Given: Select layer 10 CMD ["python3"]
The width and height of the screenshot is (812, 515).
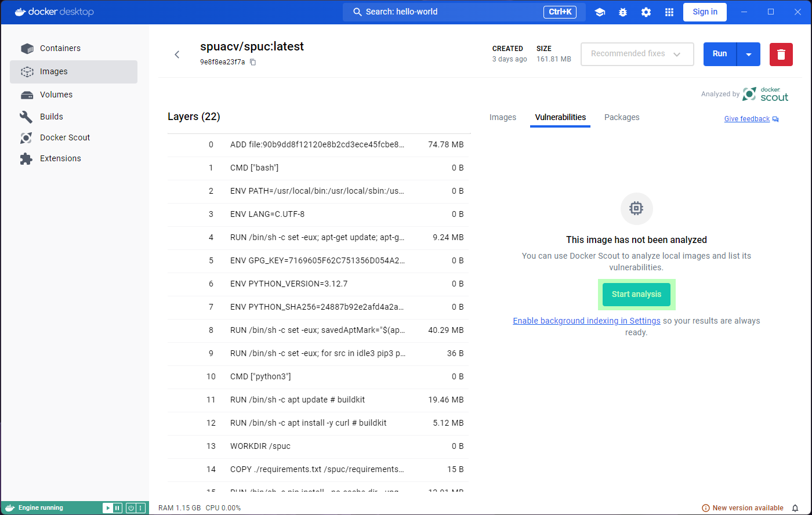Looking at the screenshot, I should click(319, 376).
